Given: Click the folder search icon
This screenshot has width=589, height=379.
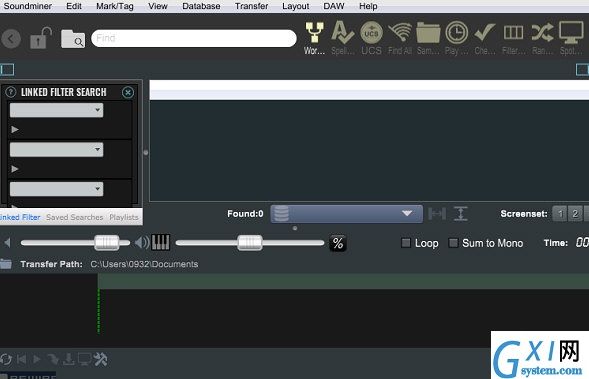Looking at the screenshot, I should click(73, 38).
